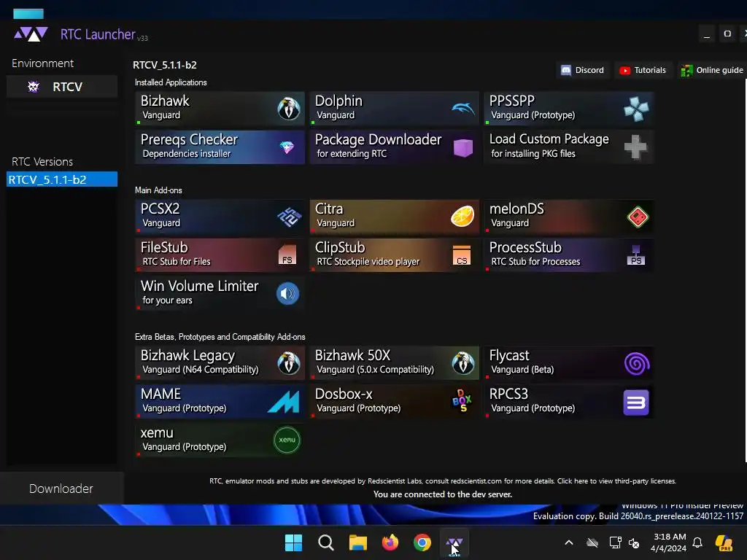Open the Downloader panel
The width and height of the screenshot is (747, 560).
click(x=61, y=489)
